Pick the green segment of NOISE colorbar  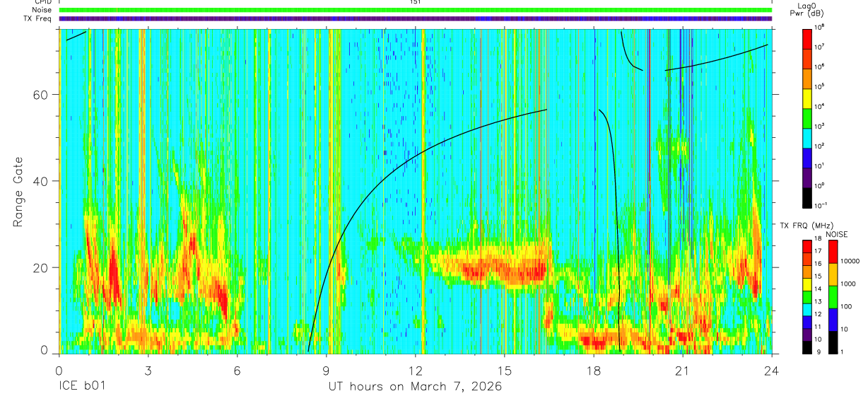click(833, 296)
